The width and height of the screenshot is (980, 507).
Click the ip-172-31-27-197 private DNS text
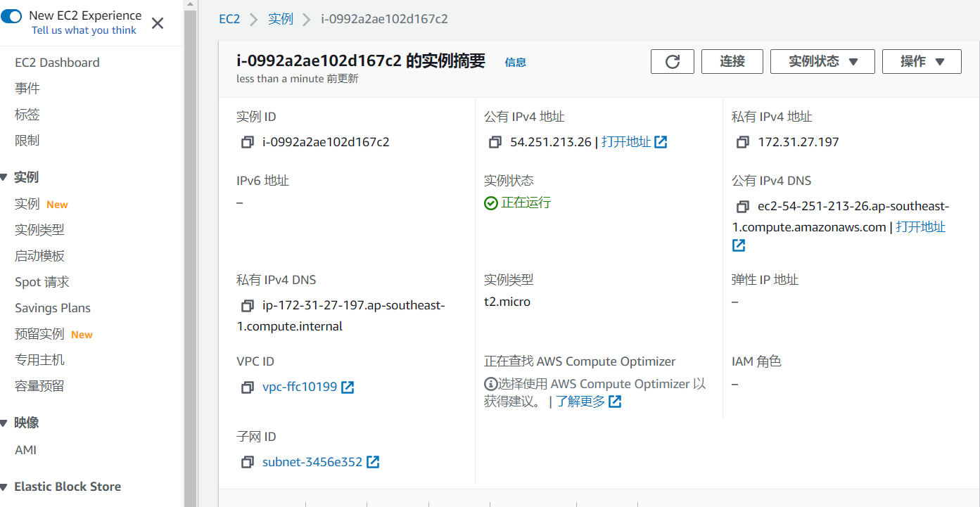341,316
